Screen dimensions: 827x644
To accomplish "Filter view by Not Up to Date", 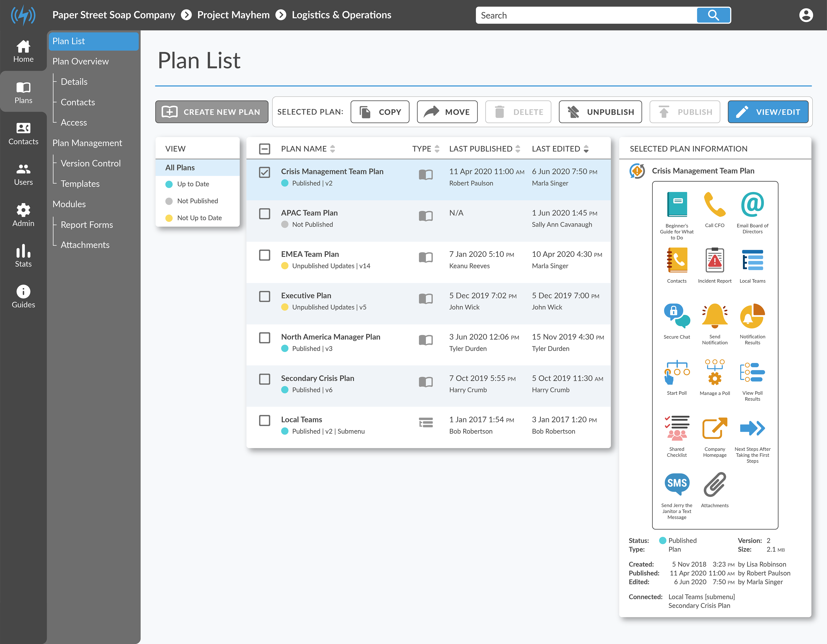I will 199,218.
